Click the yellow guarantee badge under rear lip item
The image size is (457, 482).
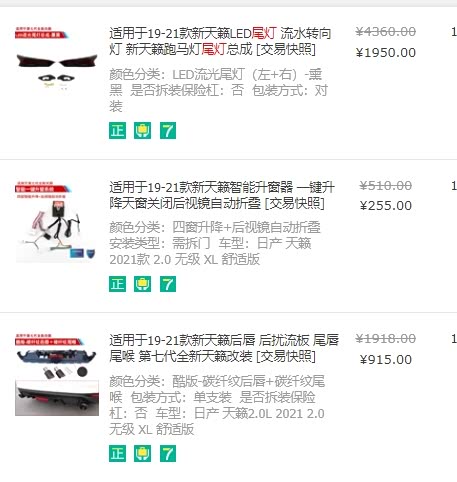(142, 453)
